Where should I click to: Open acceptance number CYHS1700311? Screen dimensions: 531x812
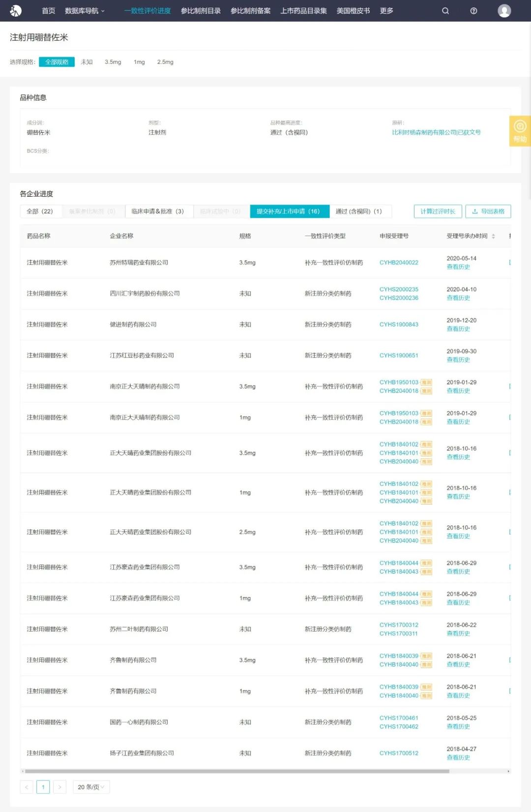click(x=399, y=634)
